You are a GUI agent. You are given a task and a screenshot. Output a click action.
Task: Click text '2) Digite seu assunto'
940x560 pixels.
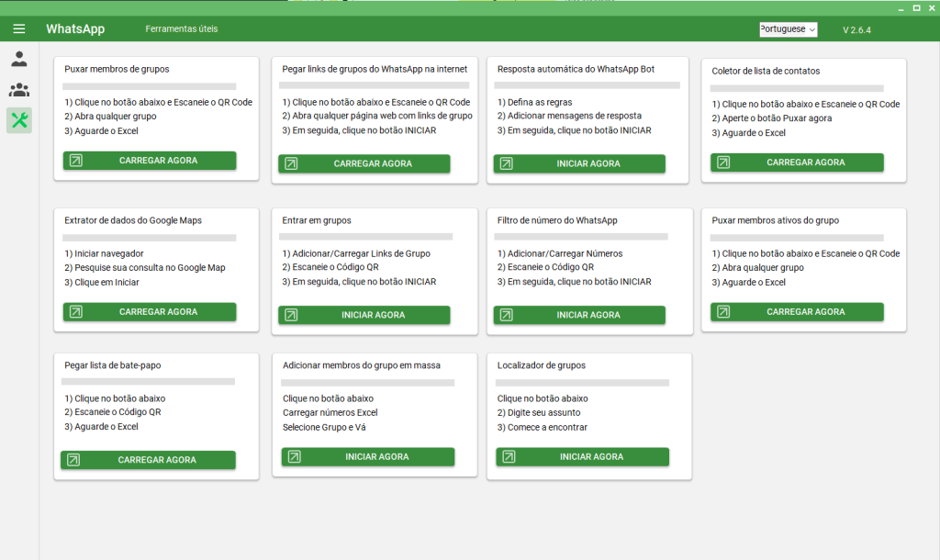click(x=539, y=412)
